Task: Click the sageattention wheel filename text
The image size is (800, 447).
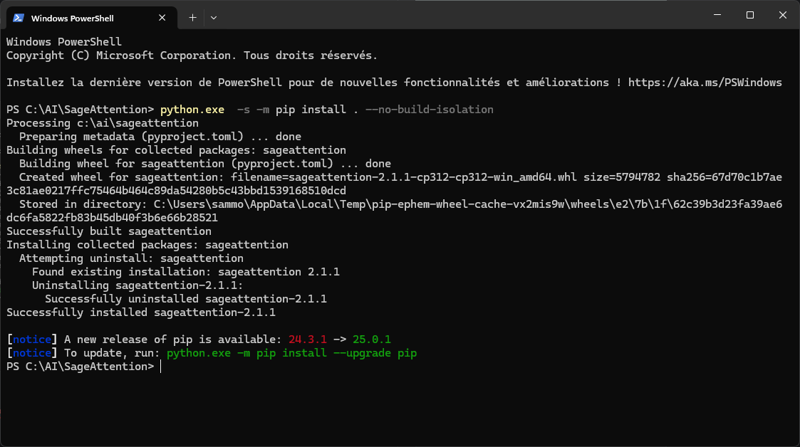Action: click(432, 178)
